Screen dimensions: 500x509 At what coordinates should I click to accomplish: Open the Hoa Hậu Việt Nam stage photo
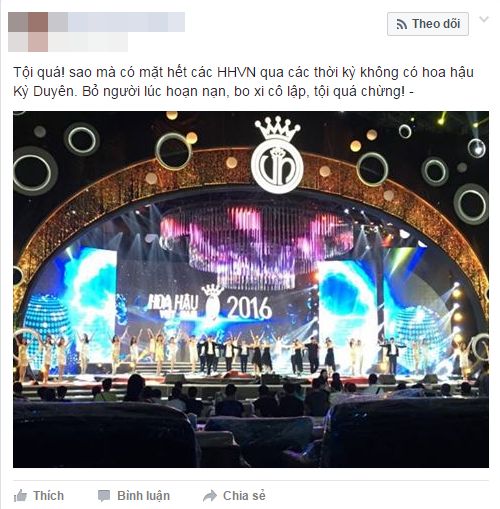251,289
